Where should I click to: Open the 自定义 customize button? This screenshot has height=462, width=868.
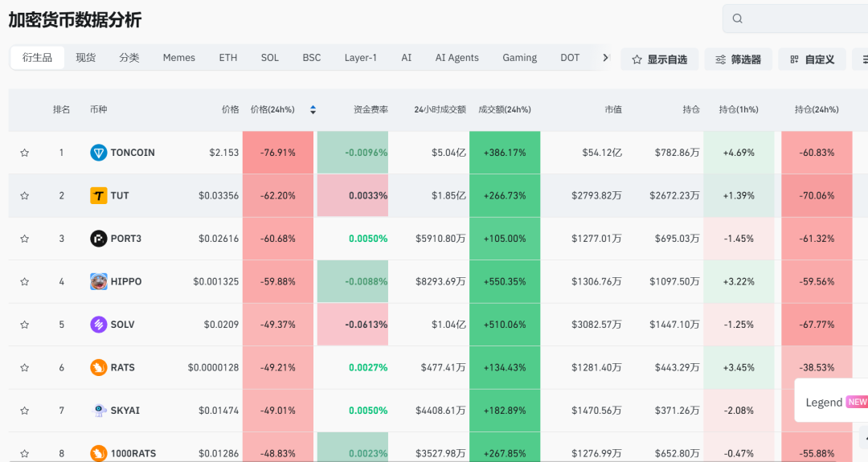pyautogui.click(x=812, y=59)
